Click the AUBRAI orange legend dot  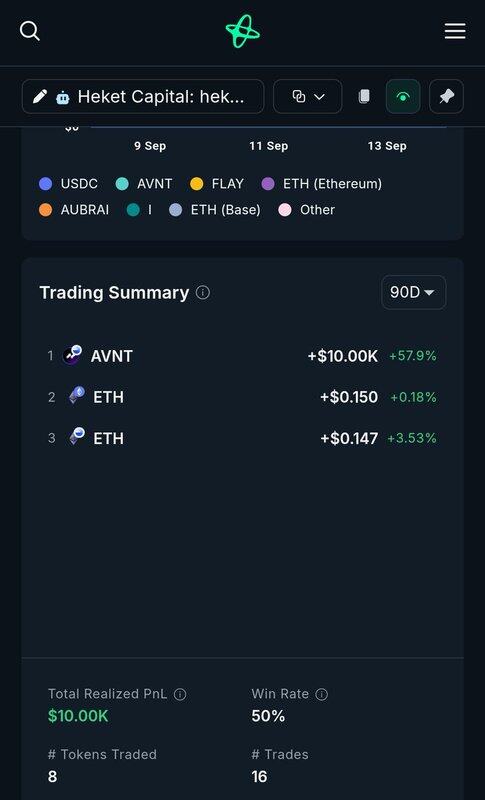coord(45,210)
